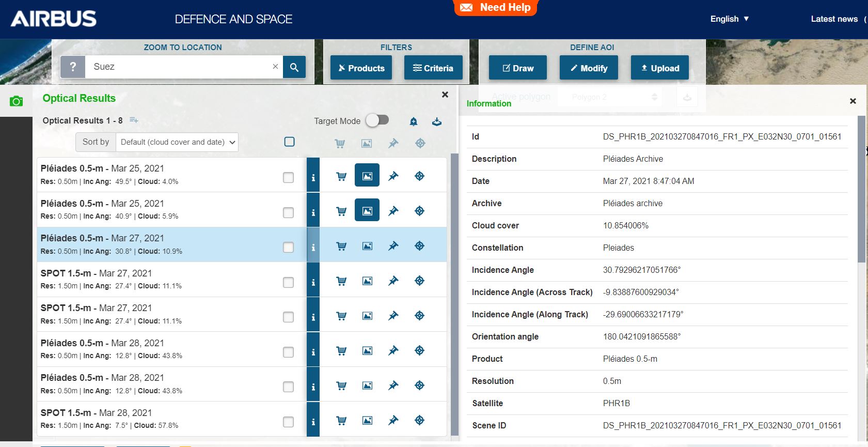Tick checkbox for second SPOT Mar 27 result

coord(288,317)
